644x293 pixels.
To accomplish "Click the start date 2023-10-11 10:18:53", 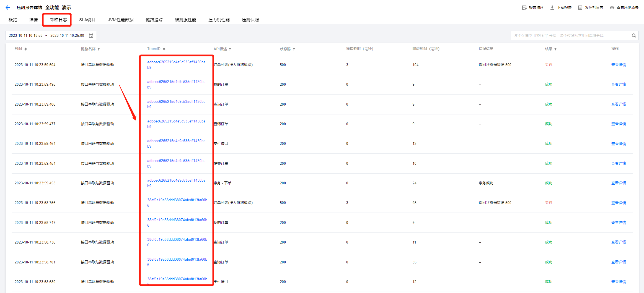I will [x=26, y=36].
